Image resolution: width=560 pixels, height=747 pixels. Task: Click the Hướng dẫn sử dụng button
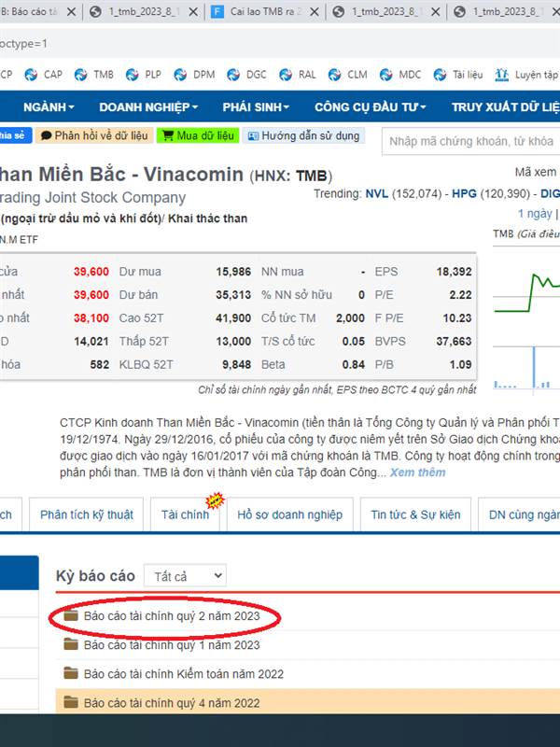(x=304, y=135)
